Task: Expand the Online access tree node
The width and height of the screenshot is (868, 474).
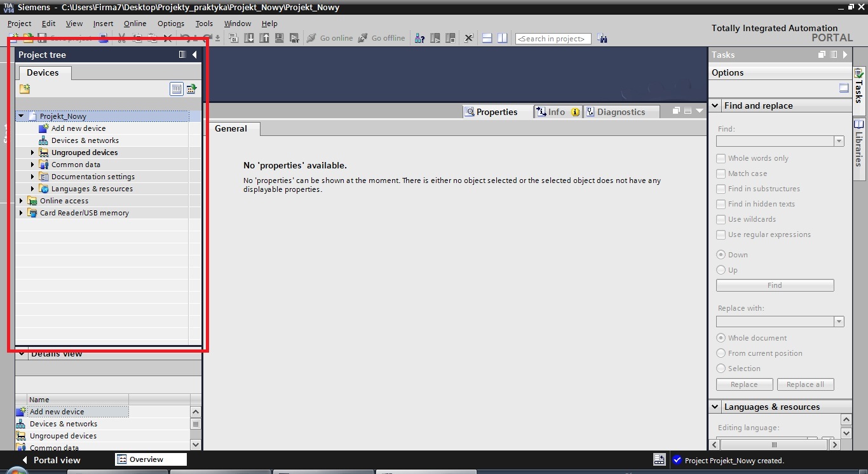Action: coord(21,201)
